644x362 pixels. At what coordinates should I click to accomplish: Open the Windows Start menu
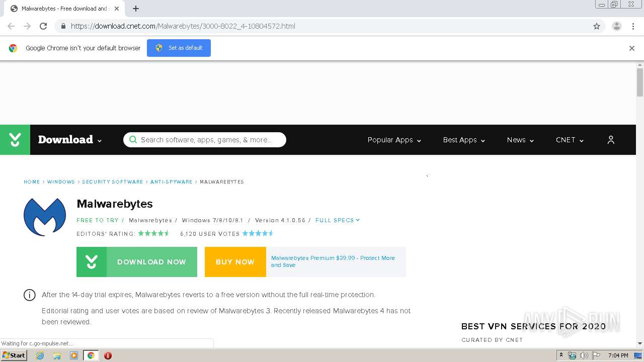tap(14, 355)
